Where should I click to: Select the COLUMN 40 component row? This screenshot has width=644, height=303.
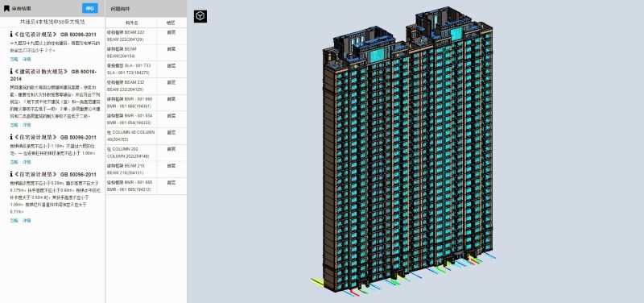click(147, 136)
